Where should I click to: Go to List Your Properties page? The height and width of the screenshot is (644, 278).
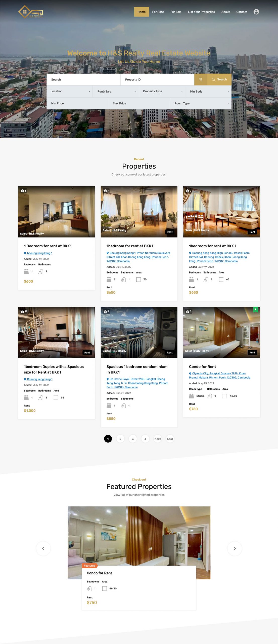201,12
